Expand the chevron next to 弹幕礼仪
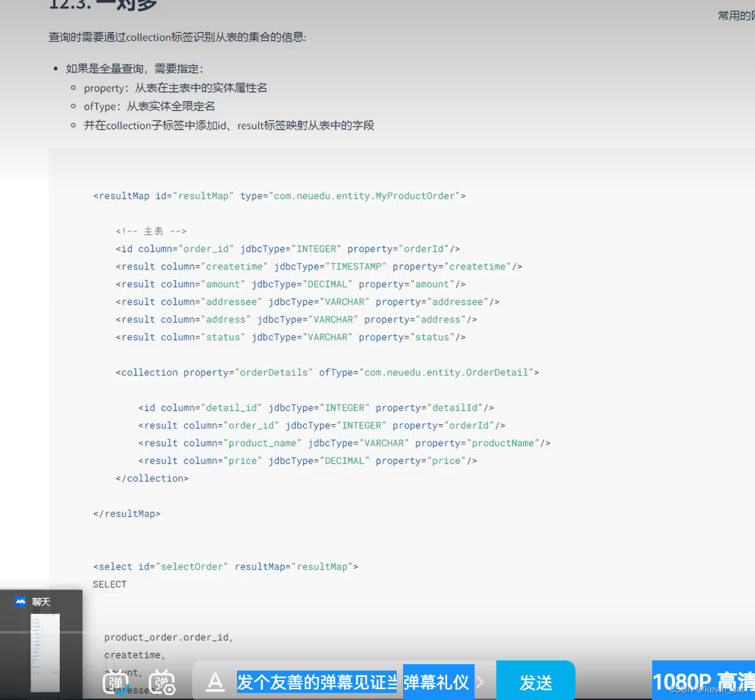755x700 pixels. 480,682
